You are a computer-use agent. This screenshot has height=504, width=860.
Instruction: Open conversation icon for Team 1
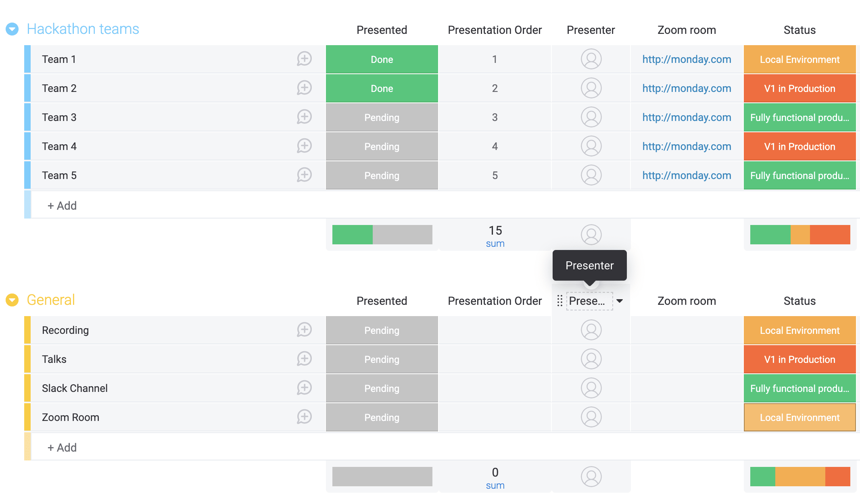[x=304, y=59]
